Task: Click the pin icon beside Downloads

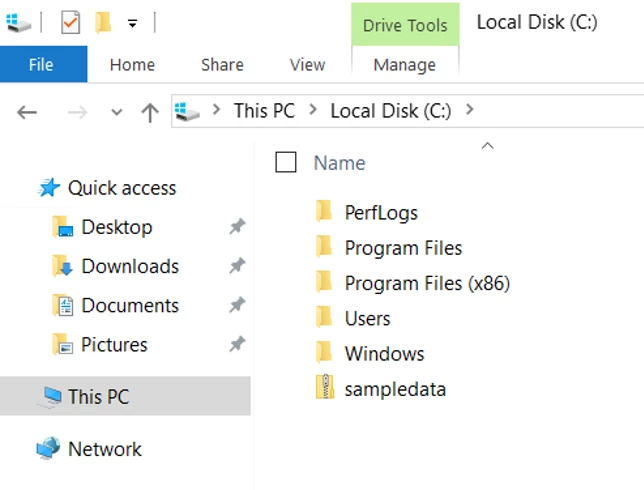Action: (x=237, y=265)
